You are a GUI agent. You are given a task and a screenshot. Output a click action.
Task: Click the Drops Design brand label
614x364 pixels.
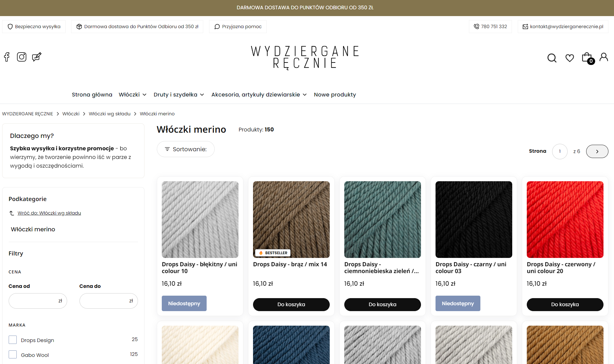click(37, 340)
